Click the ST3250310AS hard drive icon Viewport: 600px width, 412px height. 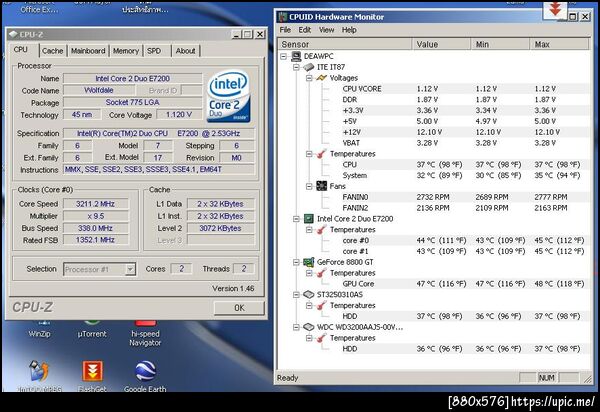pyautogui.click(x=308, y=295)
